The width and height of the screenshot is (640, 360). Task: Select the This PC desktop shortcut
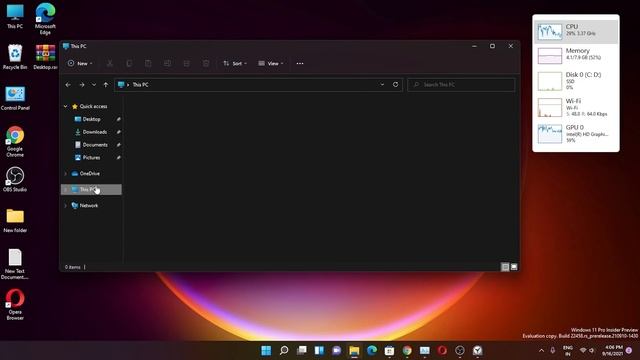coord(15,16)
